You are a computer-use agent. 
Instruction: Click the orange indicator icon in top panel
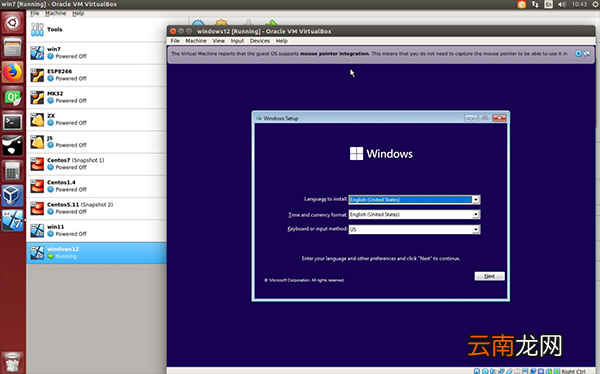coord(522,4)
